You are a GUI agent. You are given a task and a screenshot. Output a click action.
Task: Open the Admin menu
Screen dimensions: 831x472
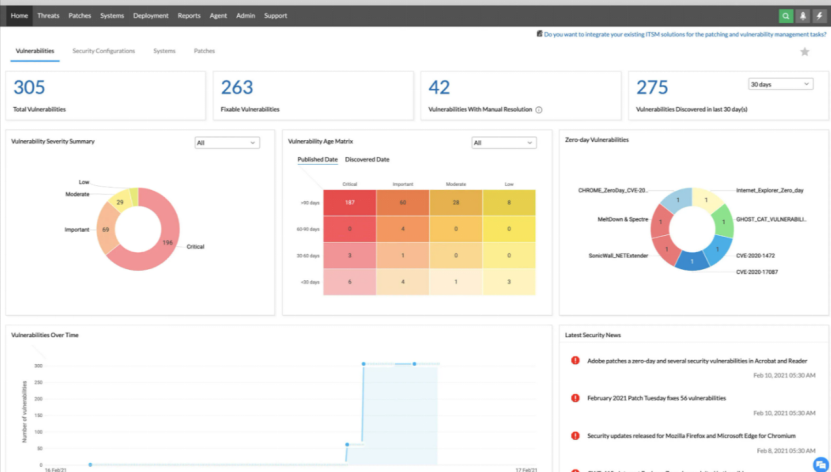(x=245, y=16)
